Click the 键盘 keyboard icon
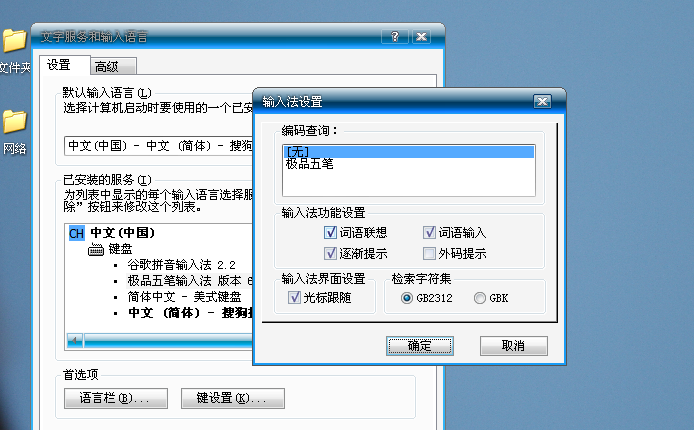 coord(96,250)
